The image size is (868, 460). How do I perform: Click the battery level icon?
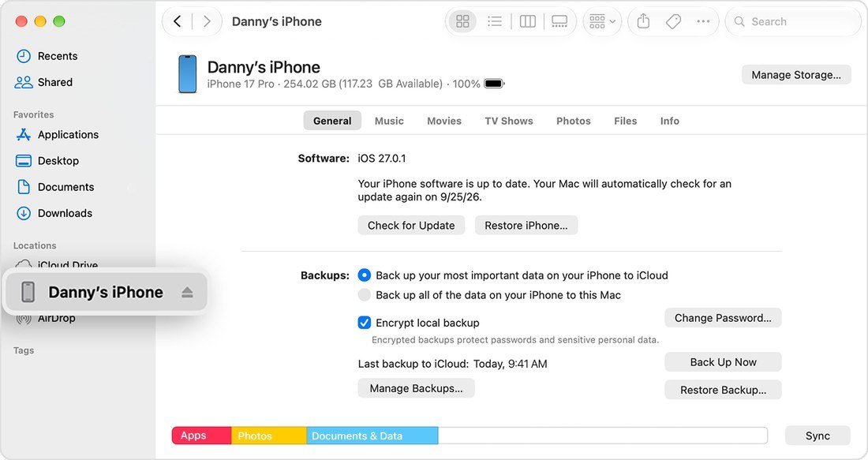pos(494,84)
